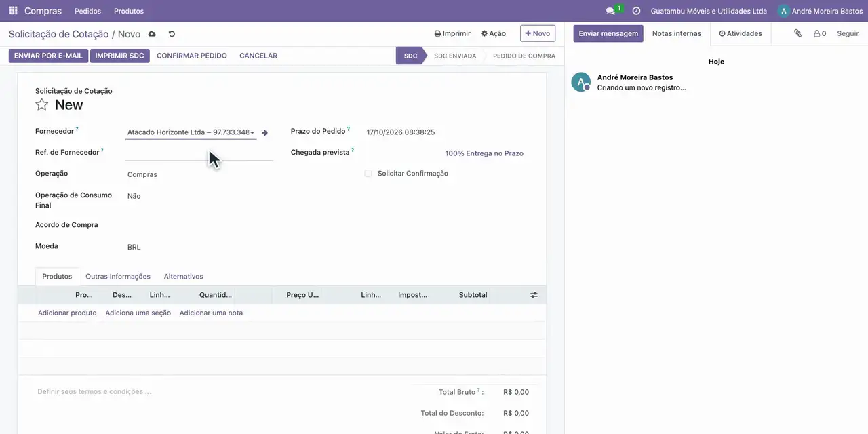Discard changes with the undo icon

[172, 34]
